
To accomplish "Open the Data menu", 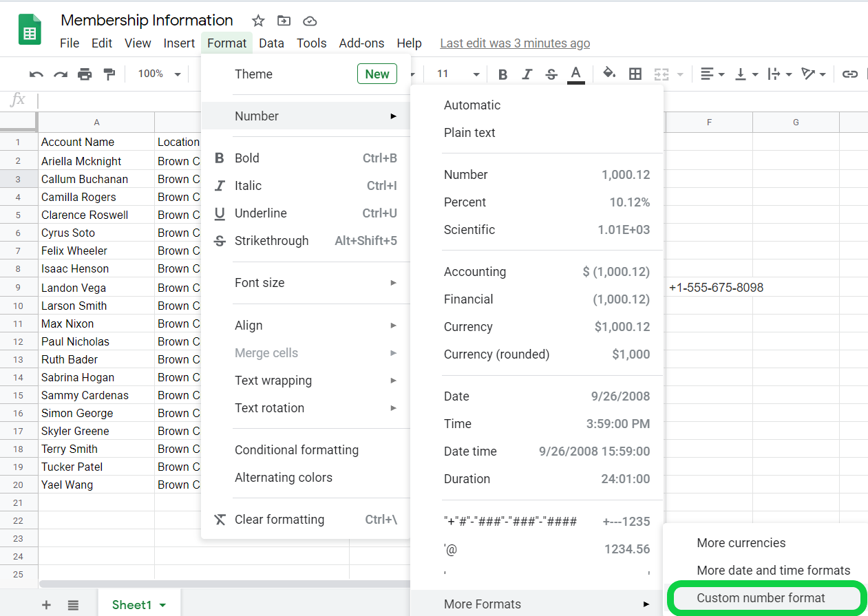I will [x=271, y=43].
